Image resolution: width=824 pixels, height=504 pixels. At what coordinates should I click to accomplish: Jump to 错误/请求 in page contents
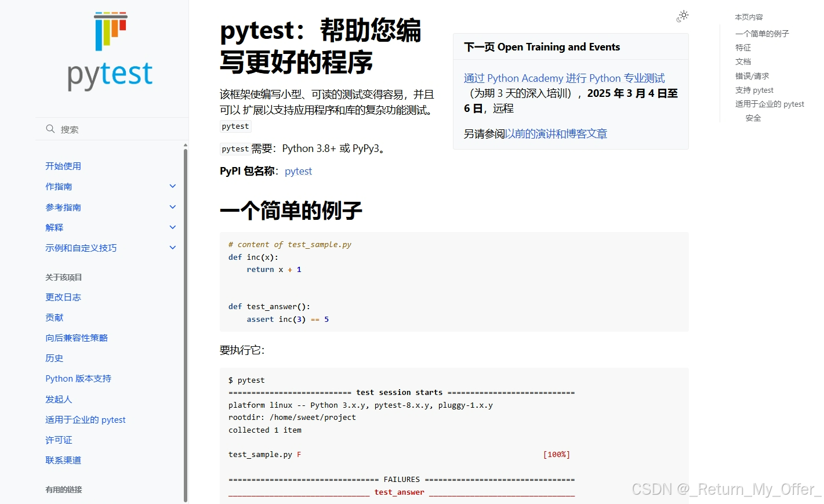point(752,76)
